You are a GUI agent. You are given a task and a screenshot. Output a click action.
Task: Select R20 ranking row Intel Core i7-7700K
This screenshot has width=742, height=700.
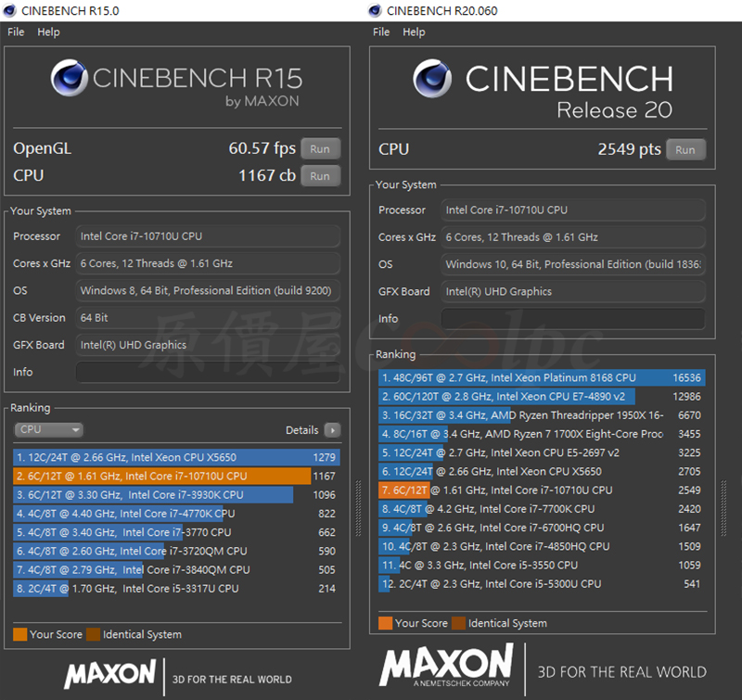point(542,509)
